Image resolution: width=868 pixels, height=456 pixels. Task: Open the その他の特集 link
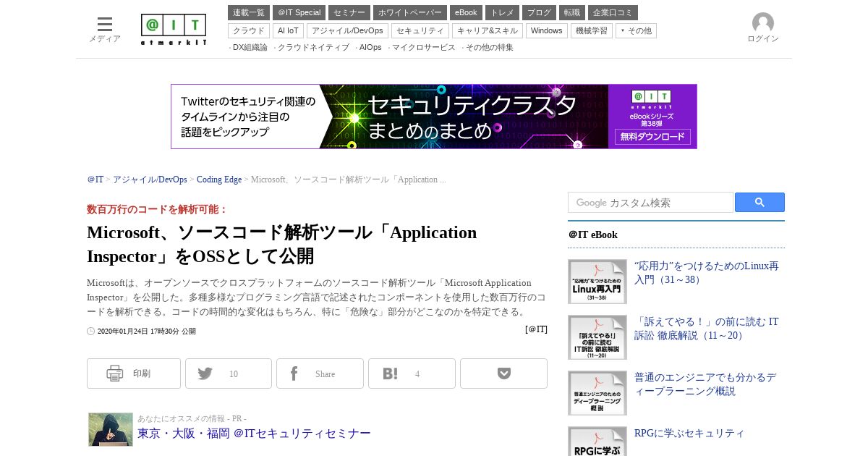pos(489,47)
